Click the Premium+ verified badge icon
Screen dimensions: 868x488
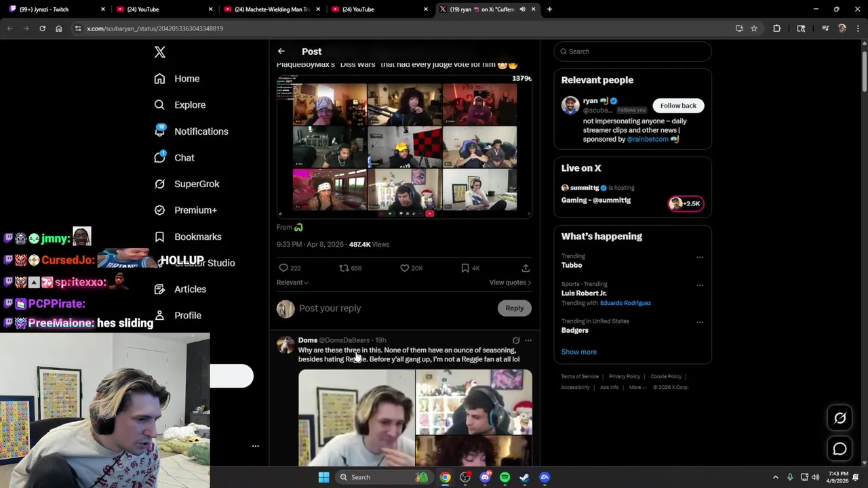point(159,210)
